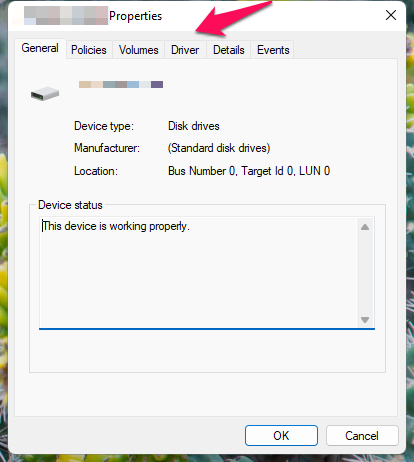The width and height of the screenshot is (414, 462).
Task: Click the Cancel button
Action: point(362,435)
